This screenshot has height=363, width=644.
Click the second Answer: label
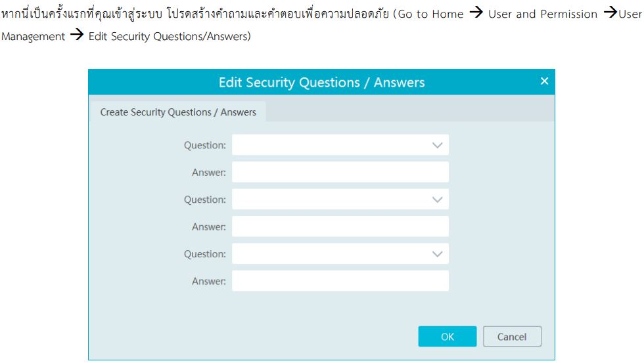point(208,227)
